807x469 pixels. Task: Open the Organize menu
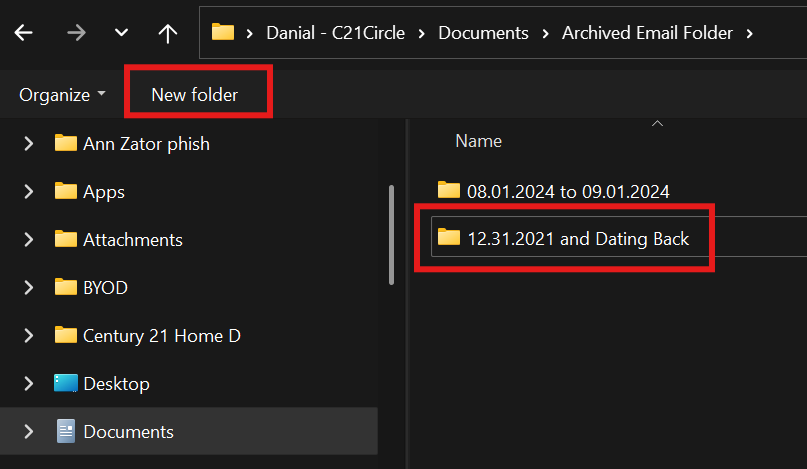coord(62,95)
